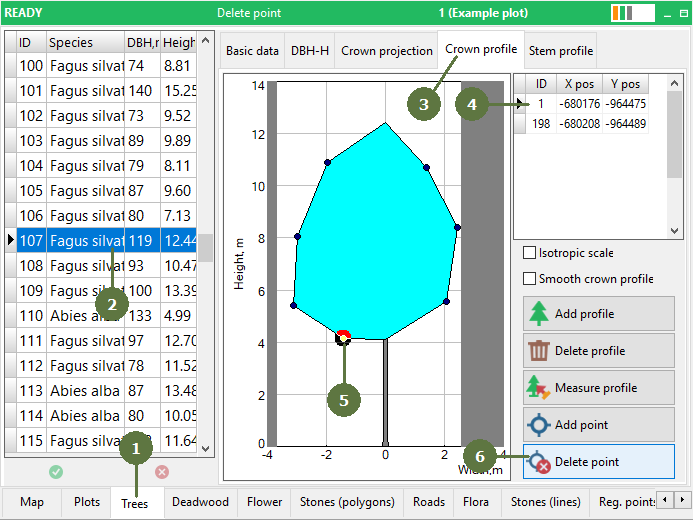Viewport: 693px width, 520px height.
Task: Click the crown profile top vertex point
Action: click(385, 123)
